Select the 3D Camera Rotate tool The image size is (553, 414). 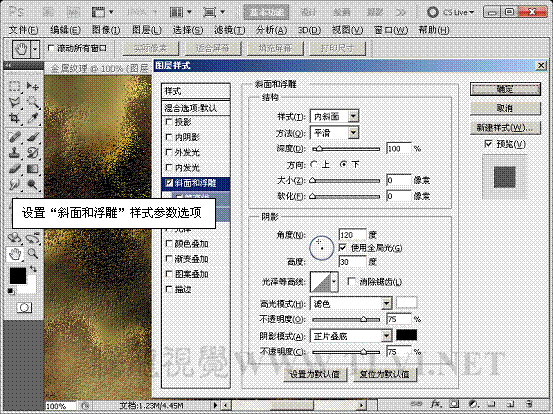pyautogui.click(x=33, y=238)
